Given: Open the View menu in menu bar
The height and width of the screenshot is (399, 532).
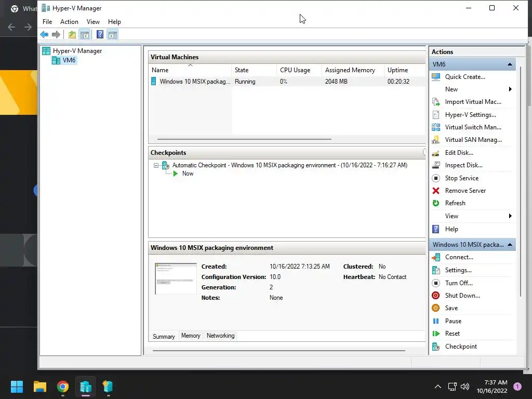Looking at the screenshot, I should pyautogui.click(x=93, y=22).
